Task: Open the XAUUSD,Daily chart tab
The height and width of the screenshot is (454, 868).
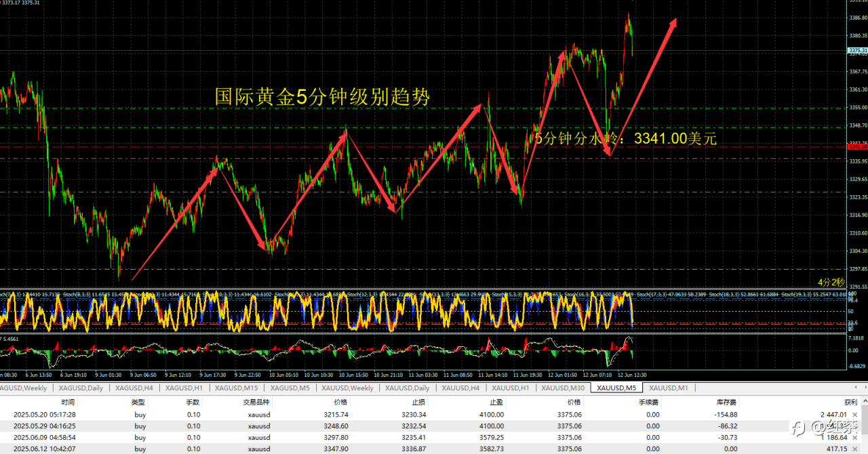Action: tap(407, 388)
